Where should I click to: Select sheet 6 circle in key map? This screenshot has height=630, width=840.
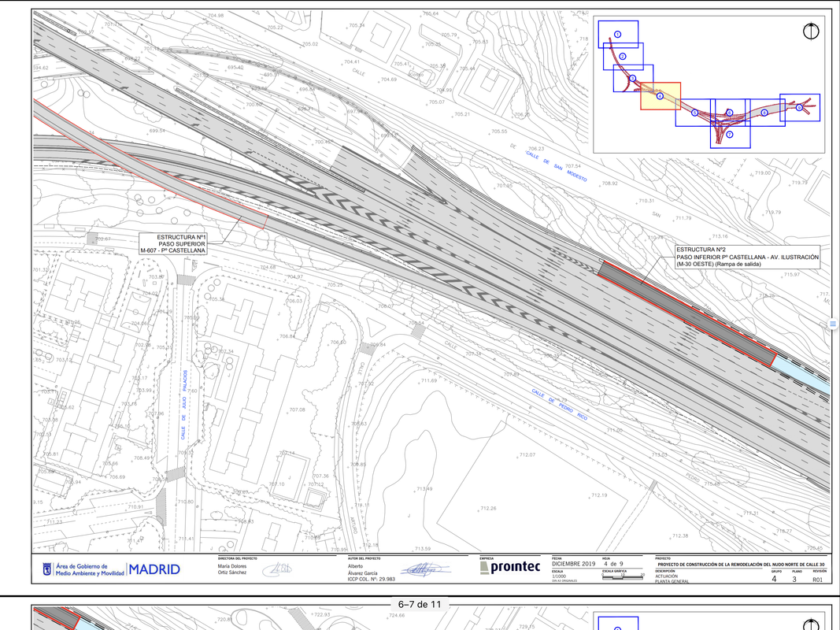pyautogui.click(x=730, y=113)
